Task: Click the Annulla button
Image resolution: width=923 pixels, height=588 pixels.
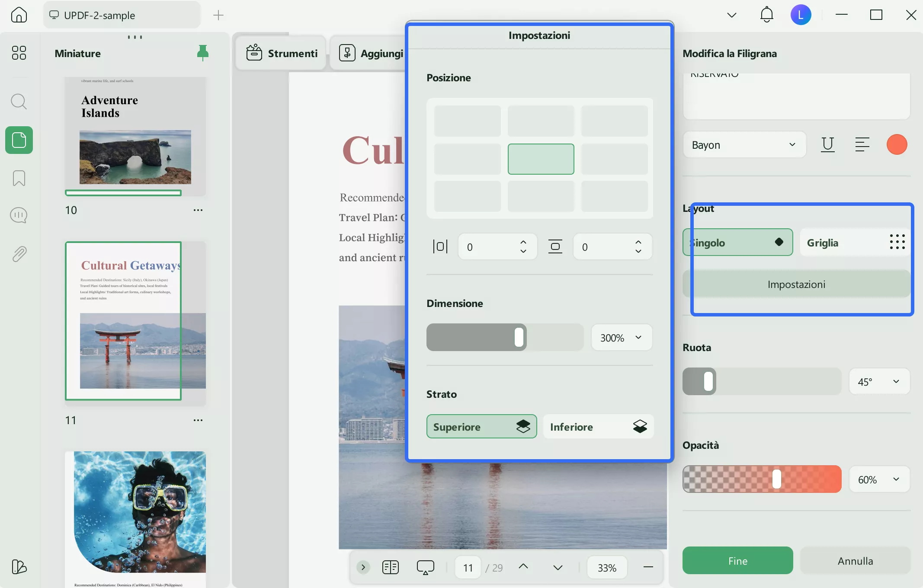Action: coord(855,561)
